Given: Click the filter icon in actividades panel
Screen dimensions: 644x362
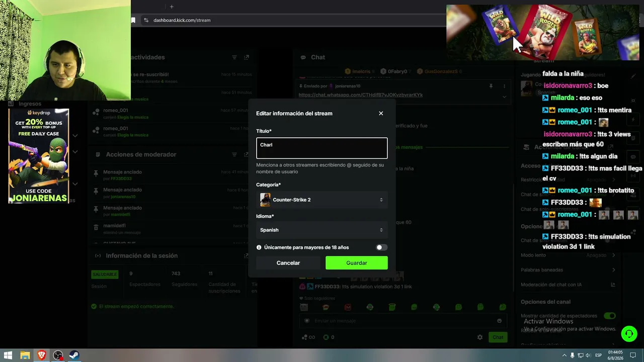Looking at the screenshot, I should point(234,57).
